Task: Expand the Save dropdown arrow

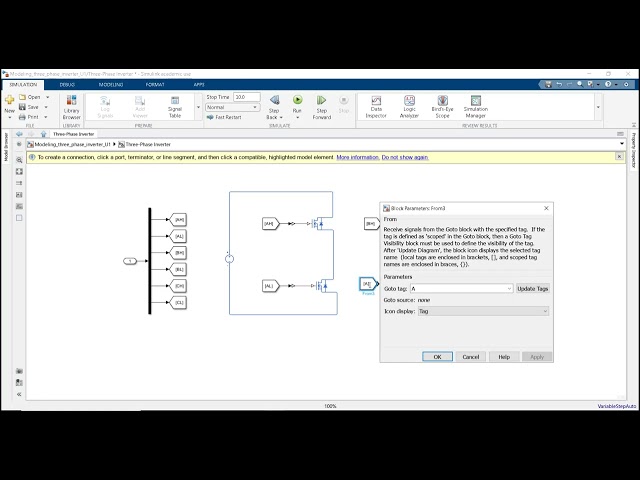Action: pyautogui.click(x=46, y=107)
